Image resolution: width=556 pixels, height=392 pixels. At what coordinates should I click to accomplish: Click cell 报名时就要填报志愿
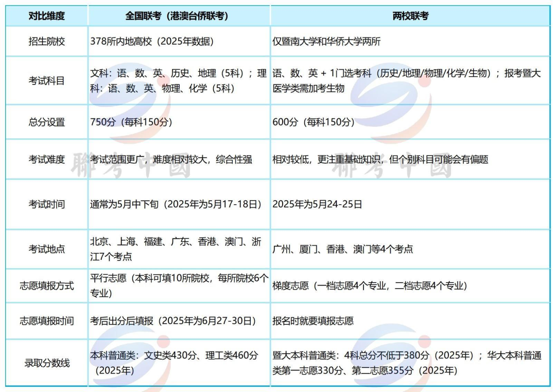coord(410,321)
